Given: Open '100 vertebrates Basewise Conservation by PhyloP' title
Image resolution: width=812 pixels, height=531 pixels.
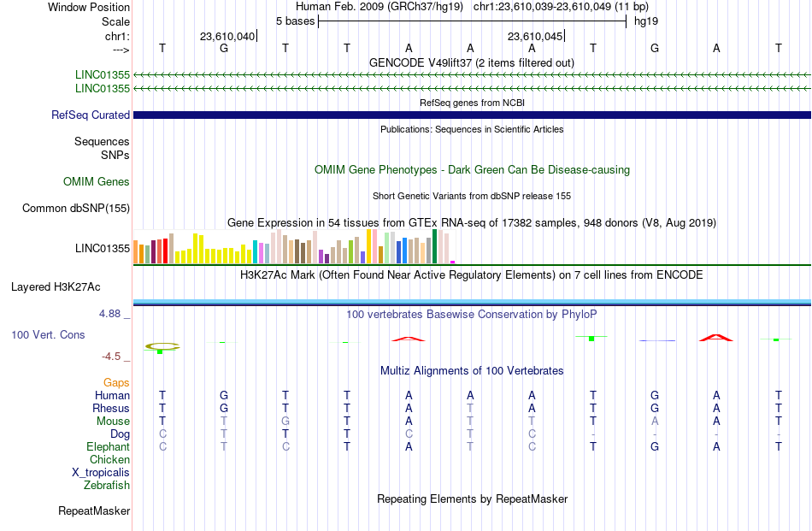Looking at the screenshot, I should 472,314.
